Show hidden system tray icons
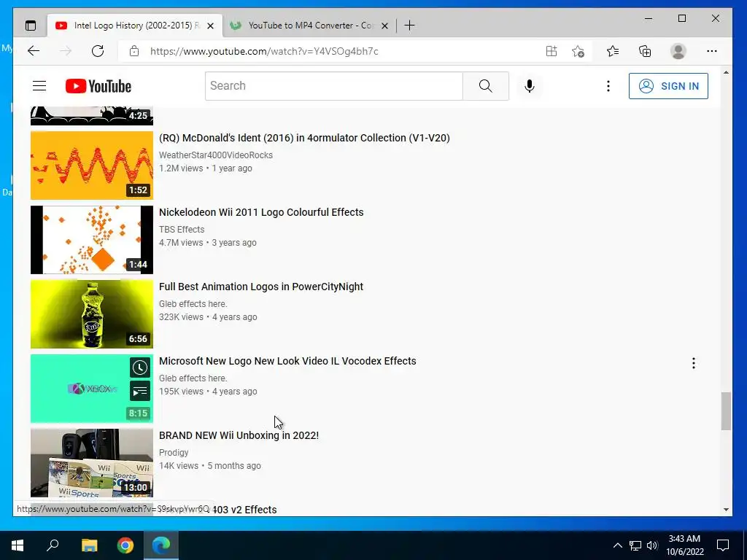Screen dimensions: 747x560 click(x=617, y=545)
